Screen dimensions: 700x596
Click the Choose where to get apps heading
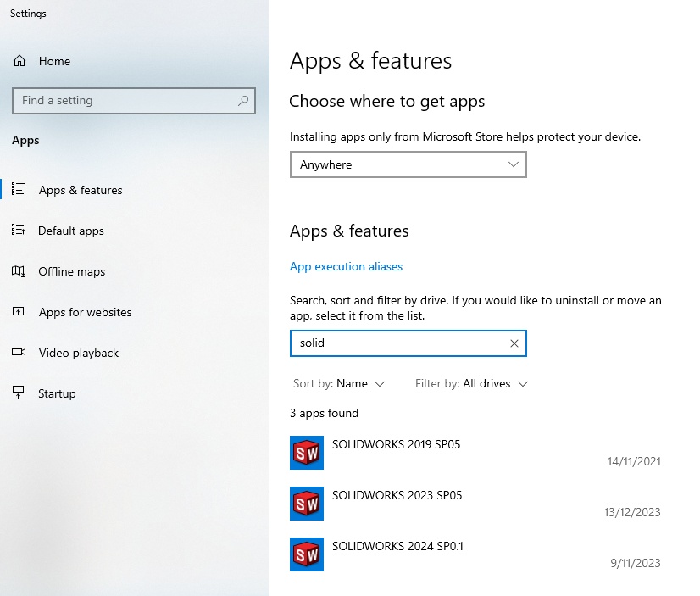click(387, 102)
